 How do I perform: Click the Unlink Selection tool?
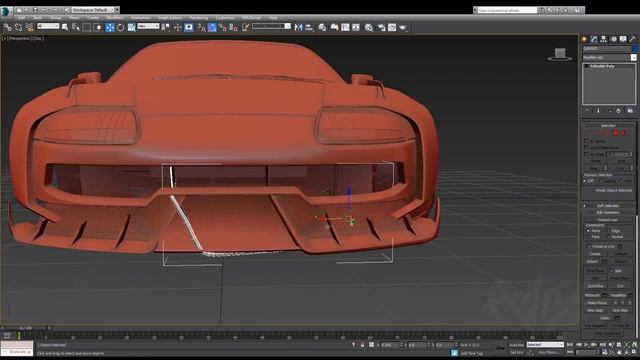click(18, 27)
